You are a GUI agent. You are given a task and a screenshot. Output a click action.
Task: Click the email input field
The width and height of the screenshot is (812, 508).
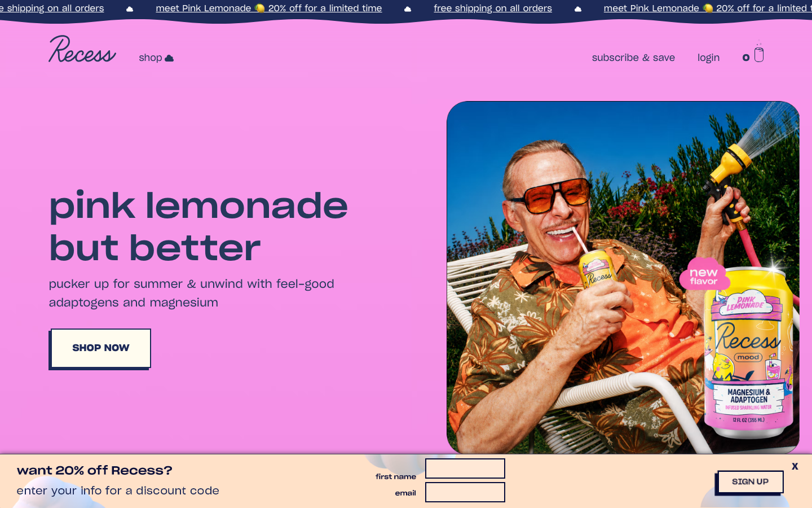tap(465, 492)
